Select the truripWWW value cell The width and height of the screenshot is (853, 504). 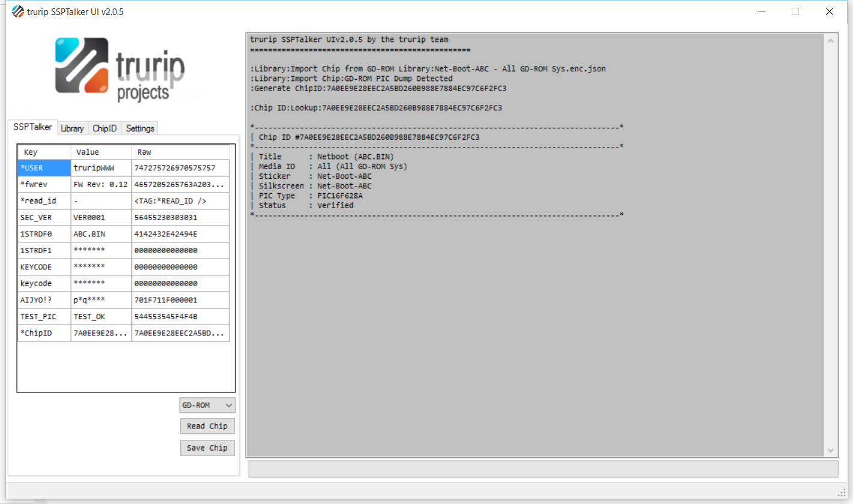(101, 168)
